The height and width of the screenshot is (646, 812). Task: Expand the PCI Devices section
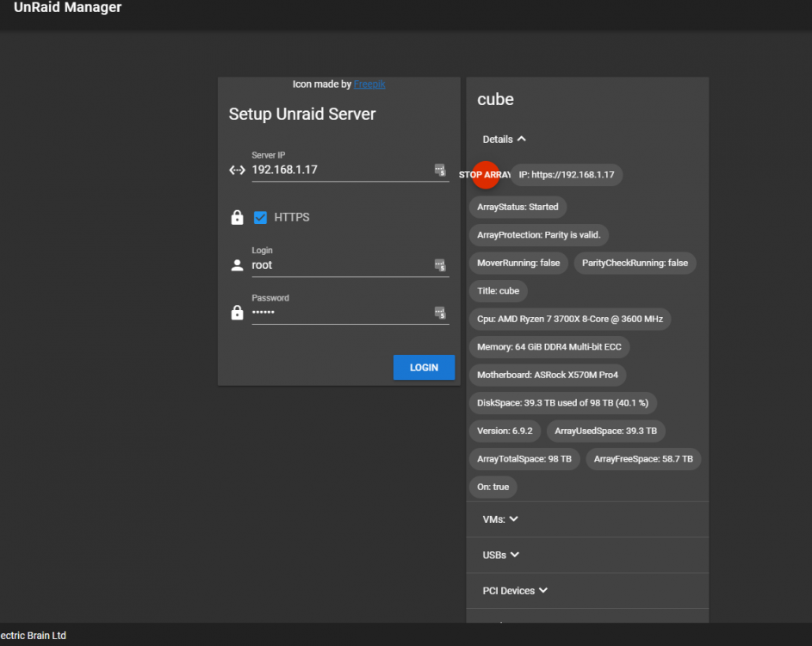point(515,591)
